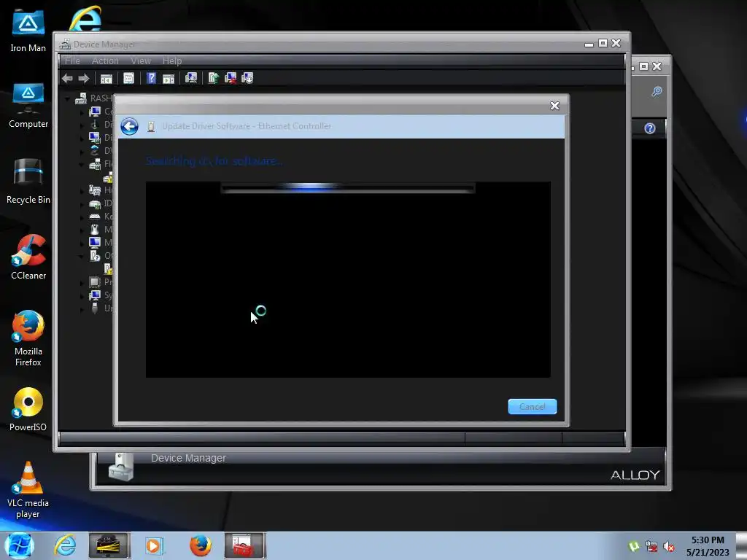This screenshot has height=560, width=747.
Task: Switch to the red toolbox taskbar app
Action: pos(244,545)
